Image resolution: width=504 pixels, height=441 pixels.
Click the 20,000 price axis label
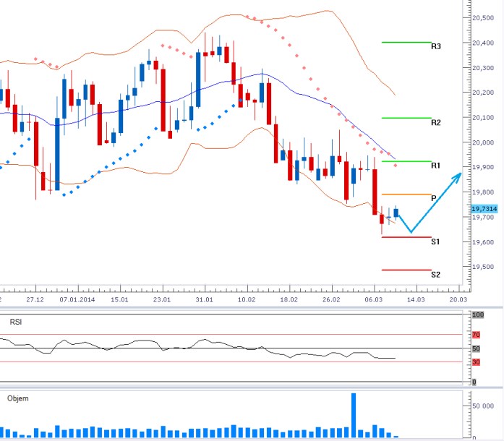(483, 142)
